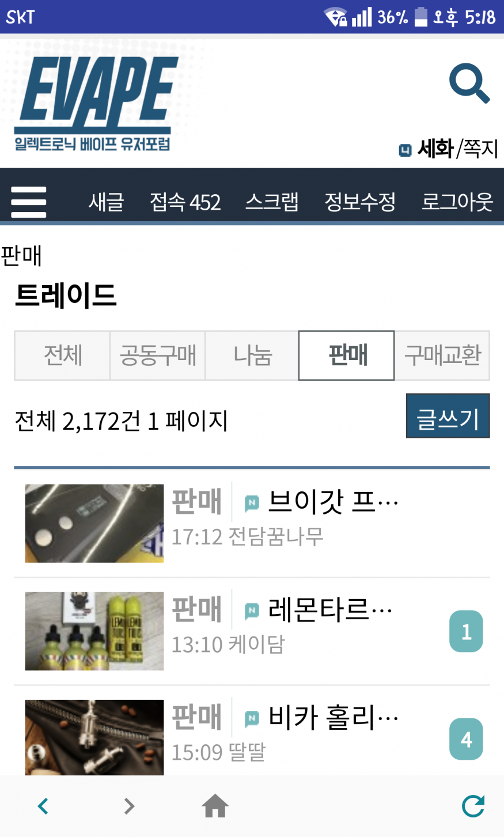Open the search magnifier icon
504x837 pixels.
click(x=469, y=84)
